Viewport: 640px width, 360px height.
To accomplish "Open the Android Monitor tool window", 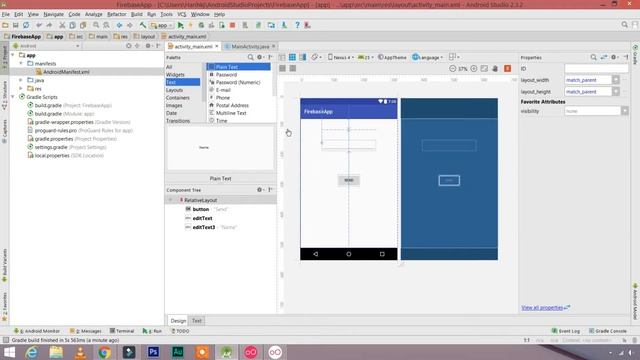I will point(37,331).
